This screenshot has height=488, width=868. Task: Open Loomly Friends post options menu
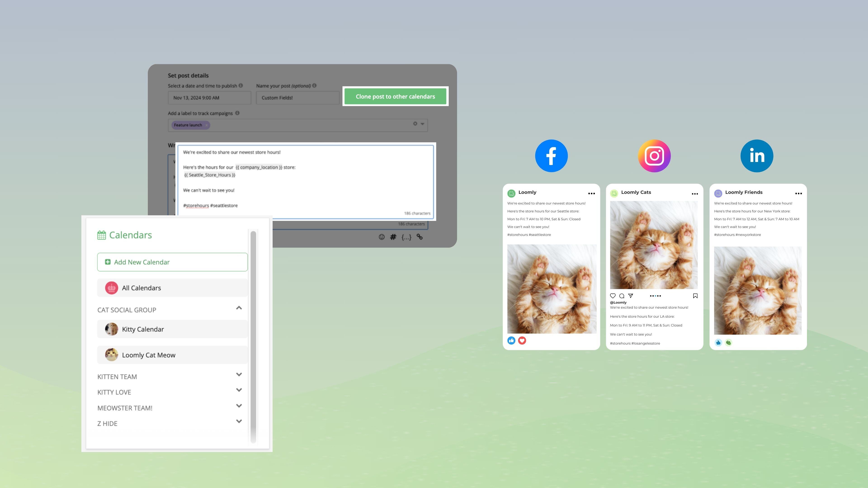click(798, 193)
